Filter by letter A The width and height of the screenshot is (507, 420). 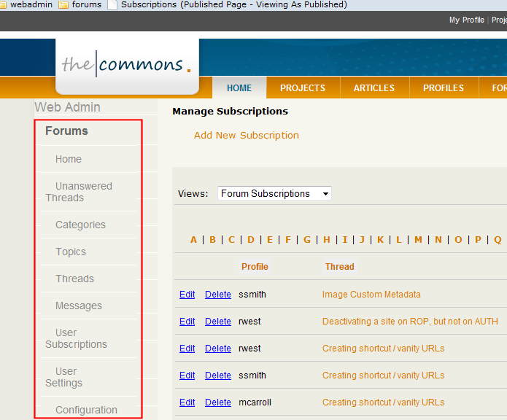coord(194,240)
